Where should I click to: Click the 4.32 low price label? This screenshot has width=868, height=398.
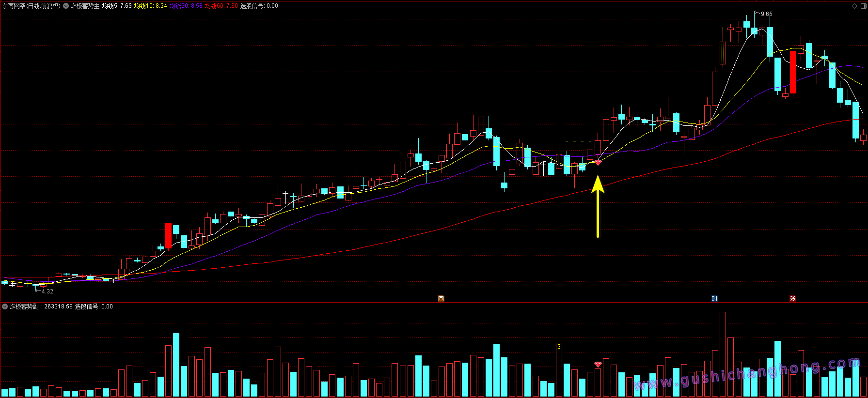(47, 291)
